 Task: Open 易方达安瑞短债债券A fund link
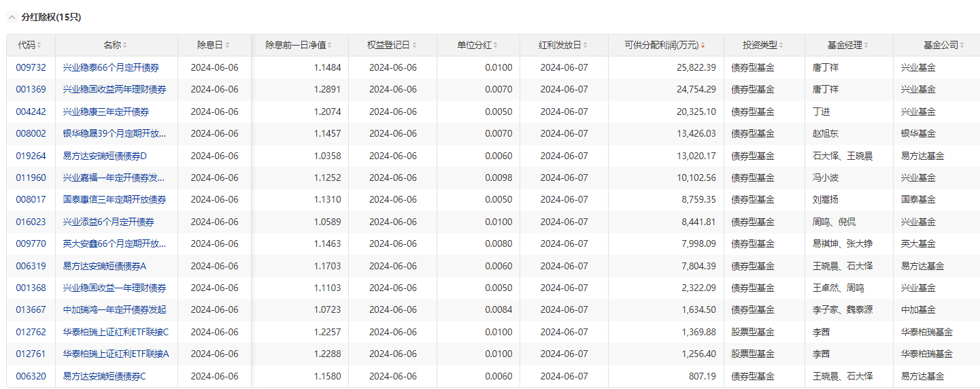[105, 266]
